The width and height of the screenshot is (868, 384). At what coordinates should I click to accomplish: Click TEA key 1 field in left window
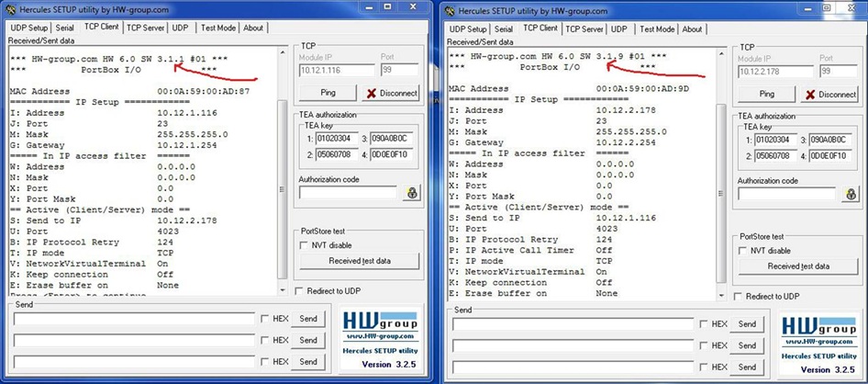pyautogui.click(x=337, y=139)
